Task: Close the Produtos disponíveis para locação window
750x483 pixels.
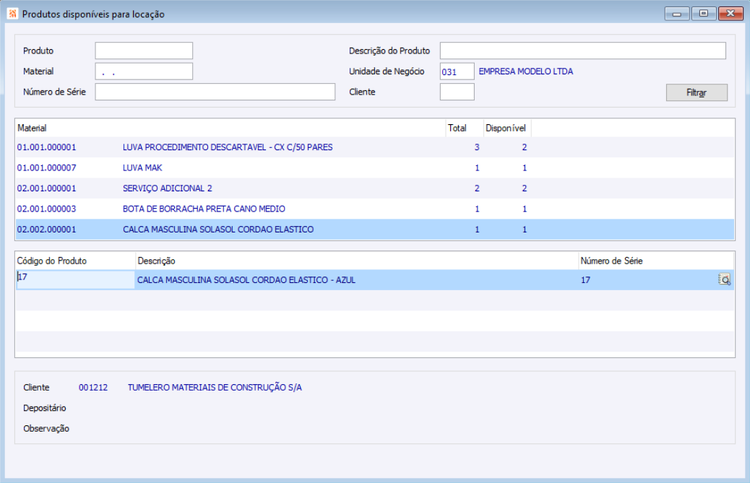Action: (x=730, y=14)
